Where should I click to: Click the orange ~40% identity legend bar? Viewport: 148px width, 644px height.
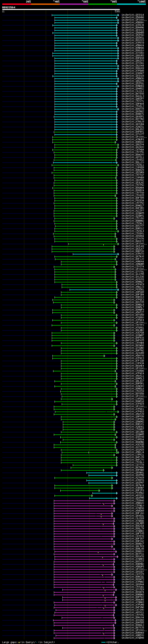45,4
